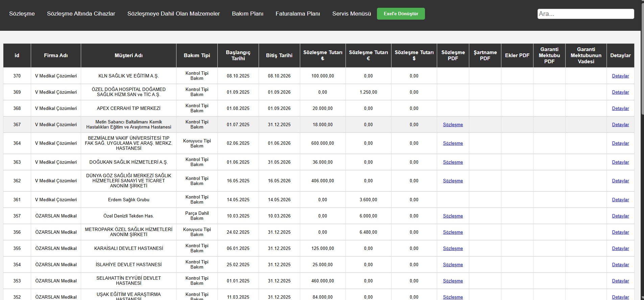The image size is (644, 300).
Task: Open Sözleşmeye Dahil Olan Malzemeler menu
Action: (x=173, y=14)
